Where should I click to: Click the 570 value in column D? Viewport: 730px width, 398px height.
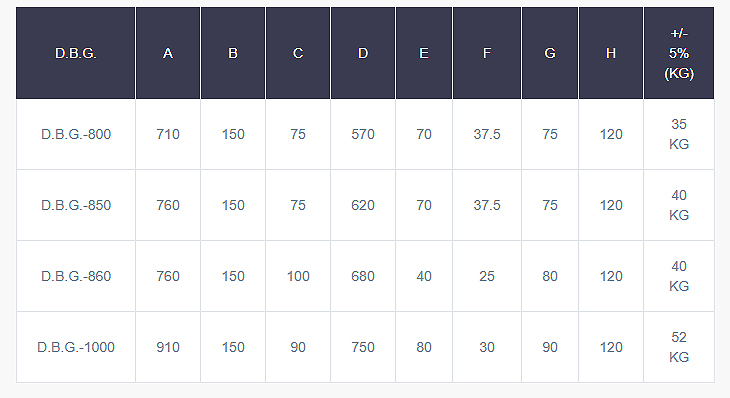click(363, 135)
